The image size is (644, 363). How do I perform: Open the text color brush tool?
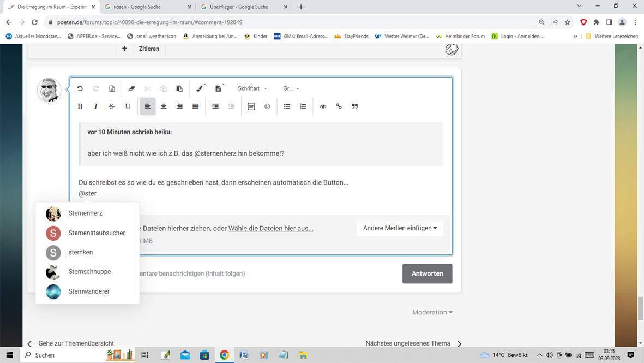200,88
